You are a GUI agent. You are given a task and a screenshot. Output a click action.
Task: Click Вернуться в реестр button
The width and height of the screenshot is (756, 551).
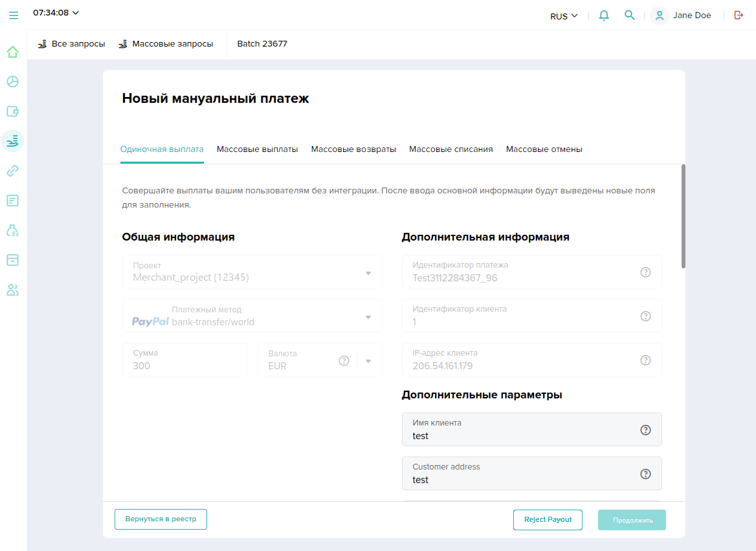click(161, 519)
